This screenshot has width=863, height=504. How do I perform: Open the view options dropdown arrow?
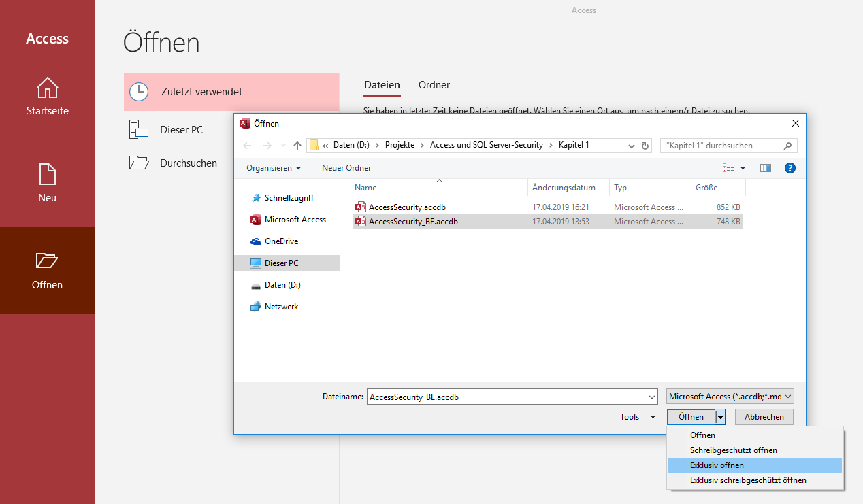[x=743, y=168]
